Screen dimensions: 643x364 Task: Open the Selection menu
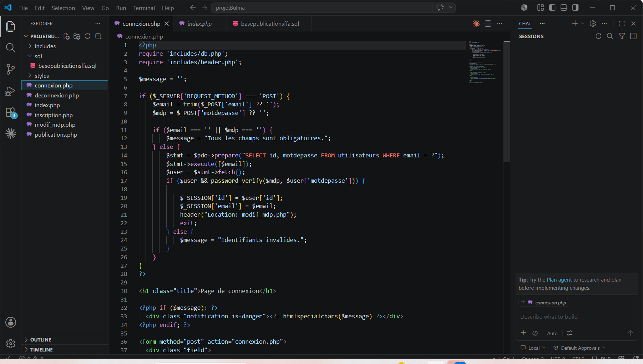coord(63,8)
